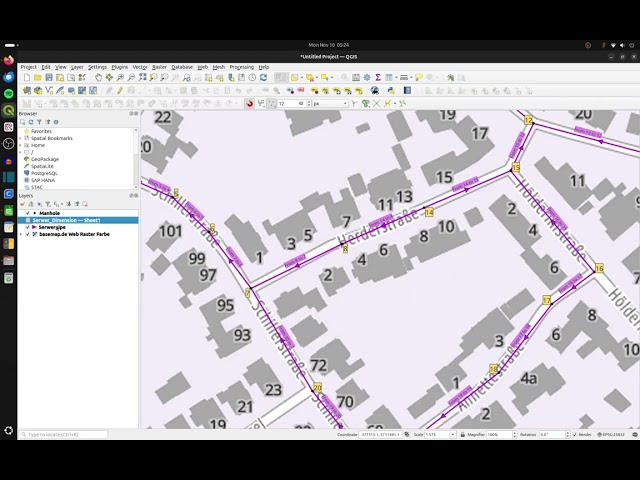This screenshot has height=480, width=640.
Task: Click the Show Applications grid in dock
Action: 9,431
